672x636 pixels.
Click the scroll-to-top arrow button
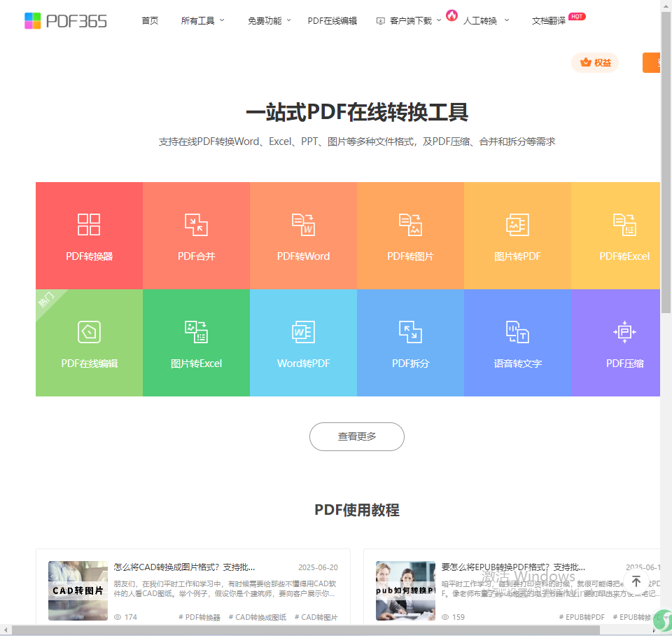636,582
